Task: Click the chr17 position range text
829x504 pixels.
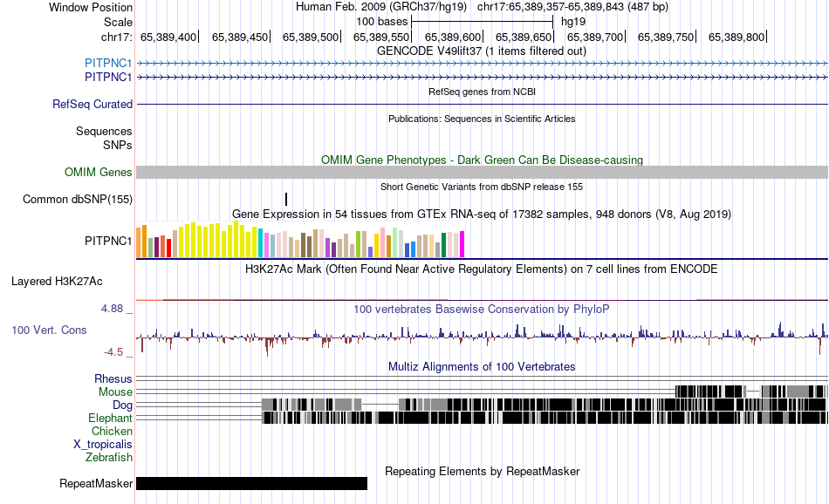Action: (572, 7)
